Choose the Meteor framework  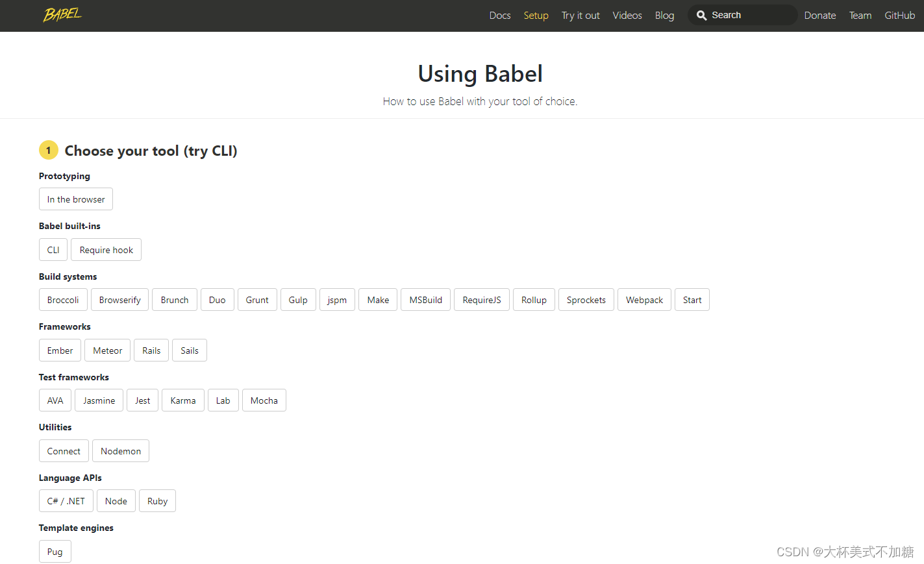pos(108,350)
